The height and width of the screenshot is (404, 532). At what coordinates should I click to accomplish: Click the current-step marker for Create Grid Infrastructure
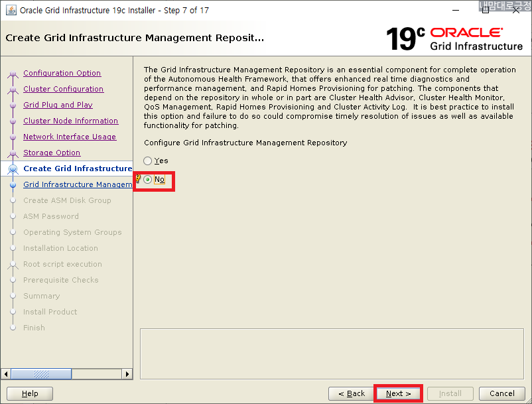click(13, 169)
